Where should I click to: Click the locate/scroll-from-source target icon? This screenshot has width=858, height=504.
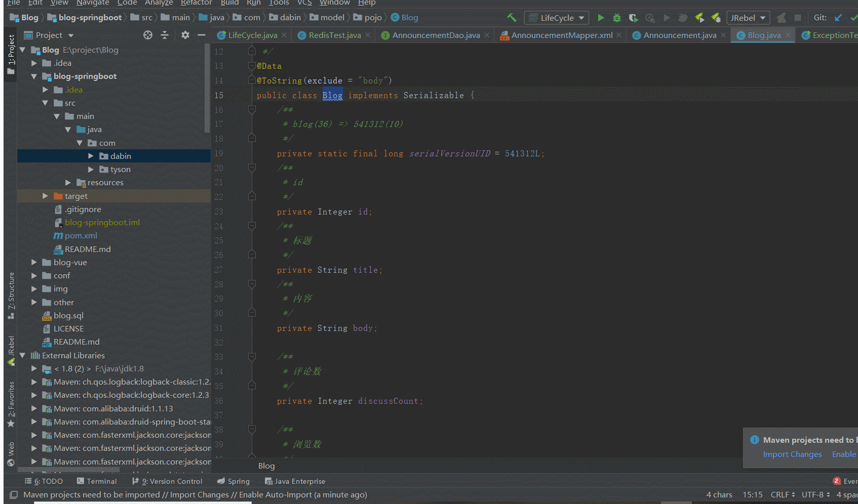point(148,35)
